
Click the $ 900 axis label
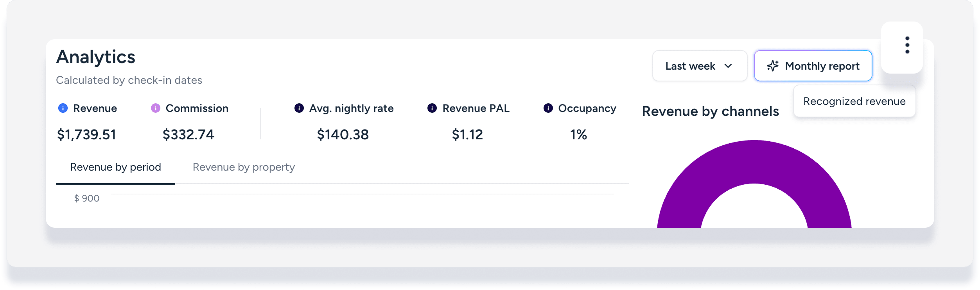pos(87,198)
